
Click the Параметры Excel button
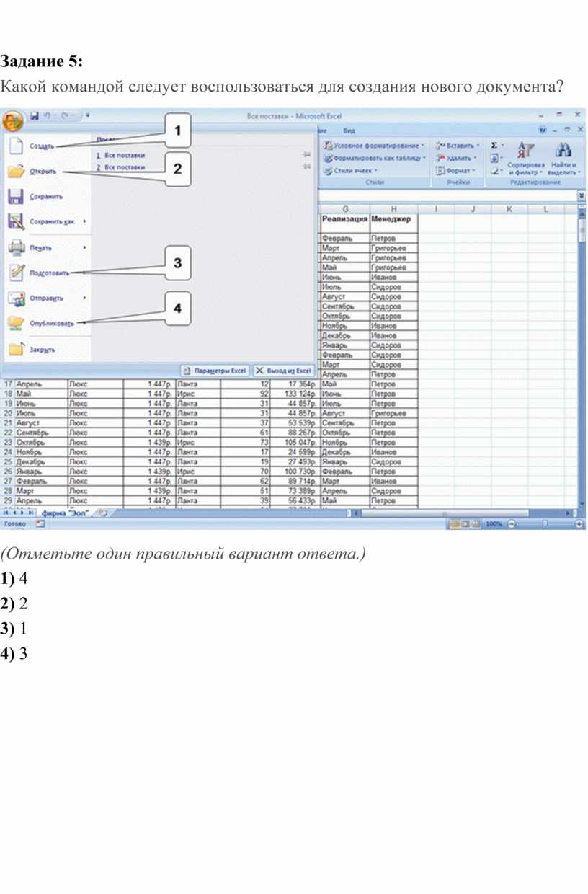point(215,371)
